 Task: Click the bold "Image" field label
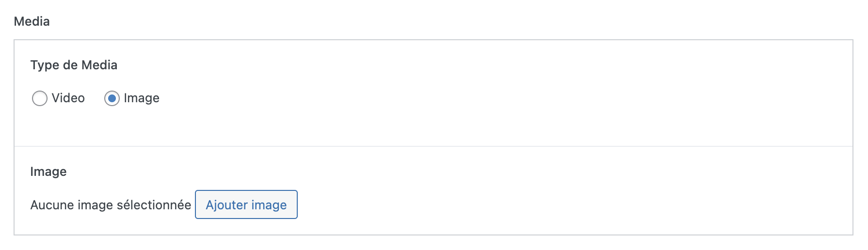point(48,172)
